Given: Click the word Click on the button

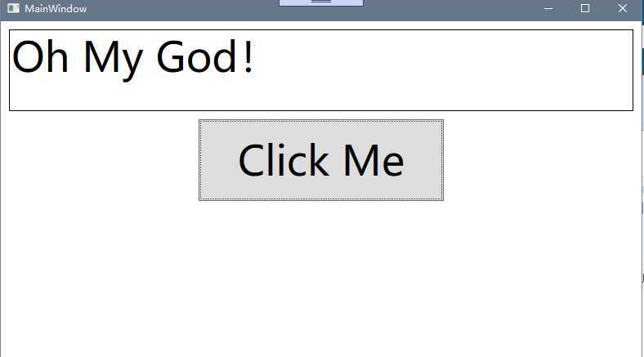Looking at the screenshot, I should 284,160.
